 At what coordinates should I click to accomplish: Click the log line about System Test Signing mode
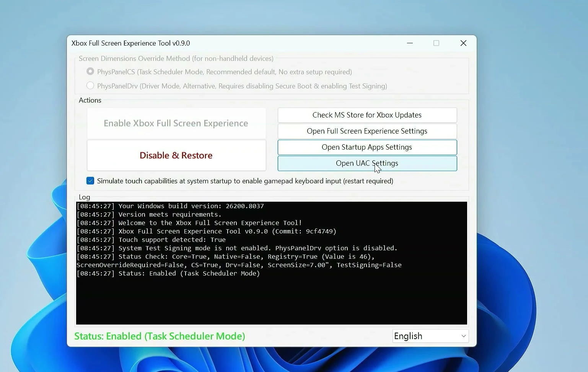[237, 248]
